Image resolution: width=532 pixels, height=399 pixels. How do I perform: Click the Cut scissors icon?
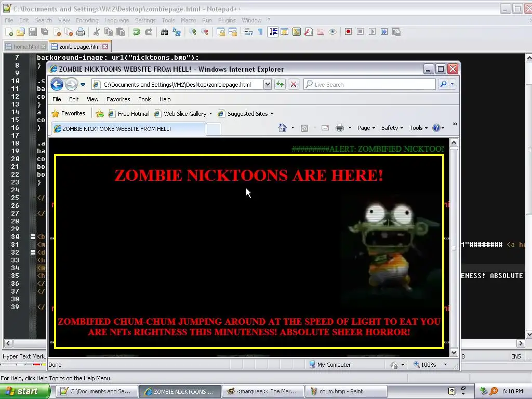[97, 32]
